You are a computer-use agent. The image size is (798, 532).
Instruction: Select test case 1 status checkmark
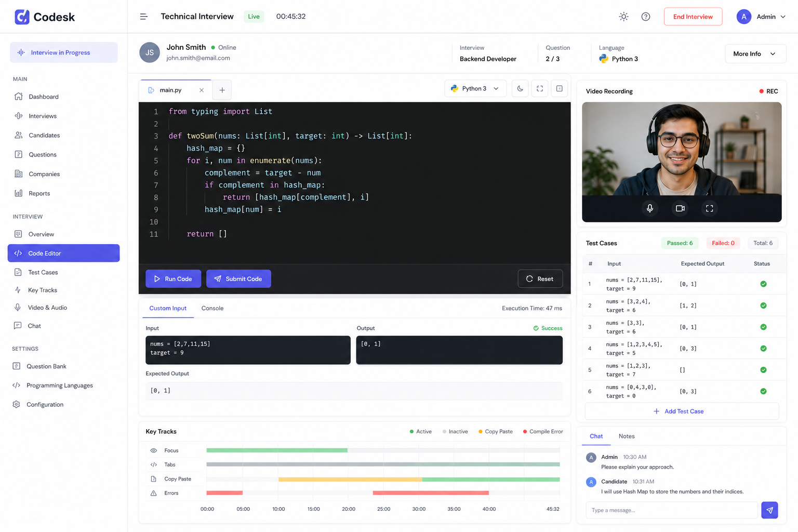[x=763, y=284]
